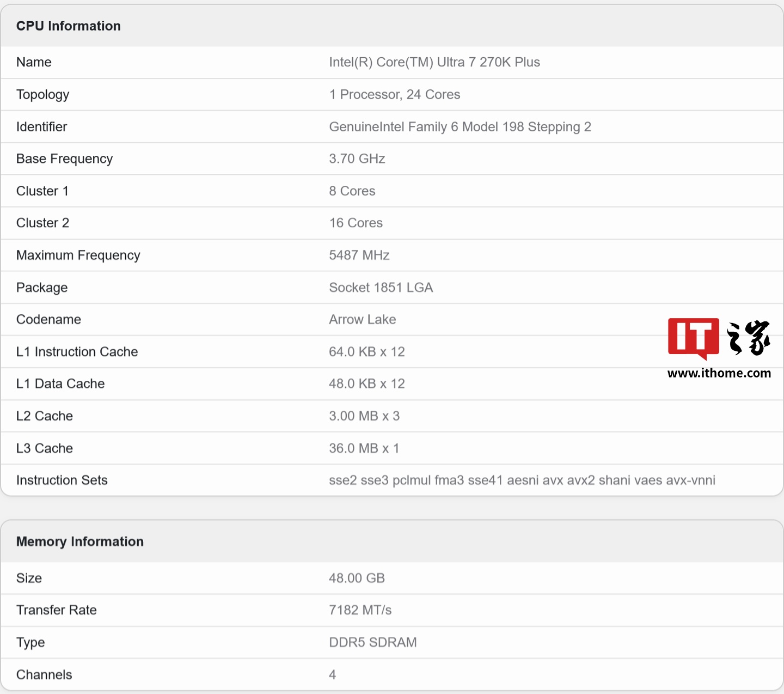784x694 pixels.
Task: Click the Topology value '1 Processor, 24 Cores'
Action: (x=395, y=94)
